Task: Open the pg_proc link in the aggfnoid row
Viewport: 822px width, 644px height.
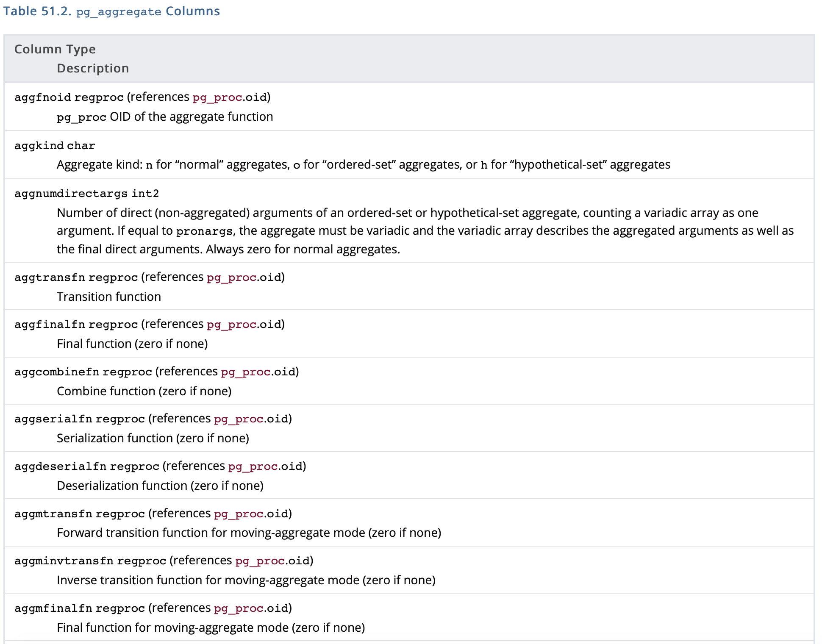Action: click(x=217, y=97)
